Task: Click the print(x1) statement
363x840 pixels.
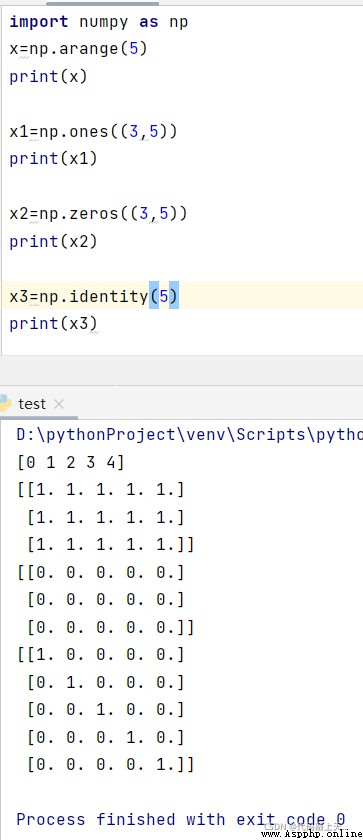Action: point(54,159)
